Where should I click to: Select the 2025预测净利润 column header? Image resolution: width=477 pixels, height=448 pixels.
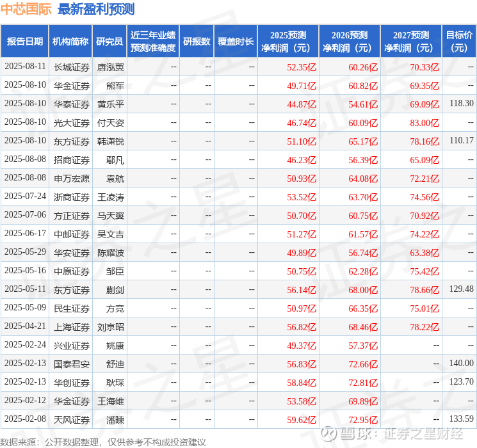pos(288,41)
